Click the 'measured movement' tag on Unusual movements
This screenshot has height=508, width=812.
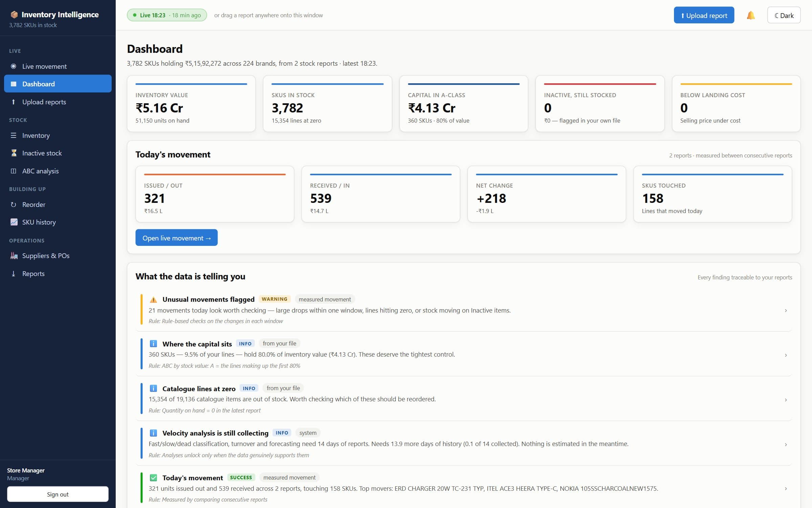(324, 299)
